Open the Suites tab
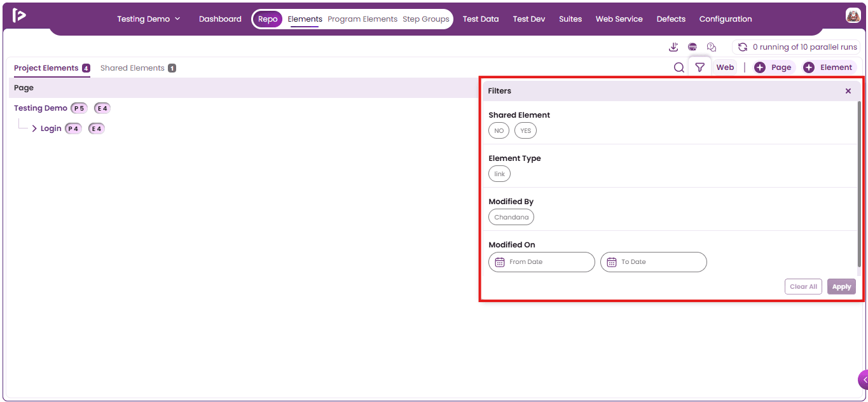 pos(570,19)
